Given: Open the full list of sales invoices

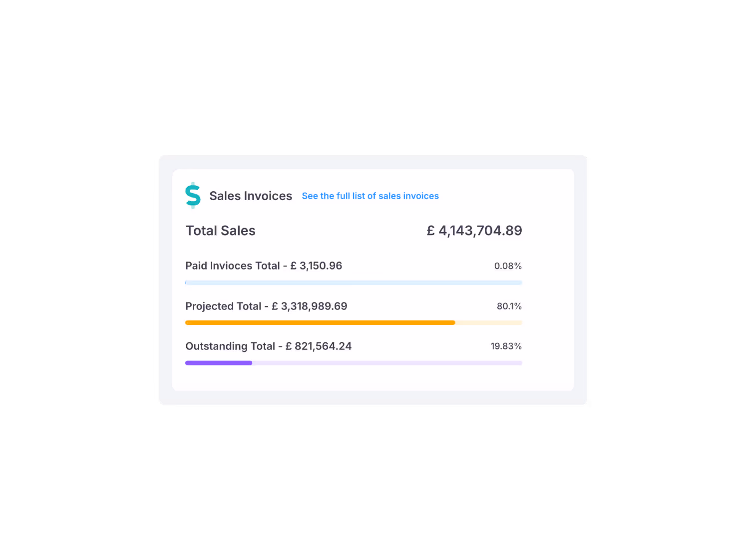Looking at the screenshot, I should [x=370, y=196].
